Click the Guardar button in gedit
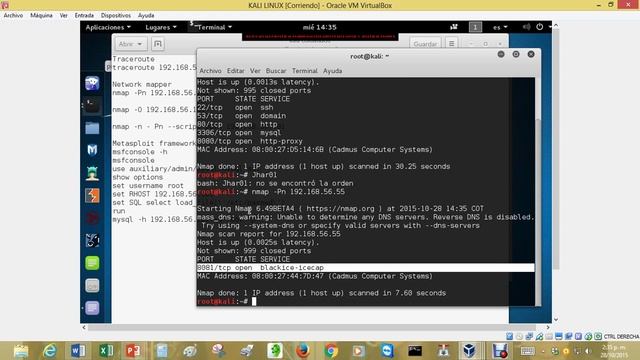Image resolution: width=640 pixels, height=360 pixels. point(425,44)
